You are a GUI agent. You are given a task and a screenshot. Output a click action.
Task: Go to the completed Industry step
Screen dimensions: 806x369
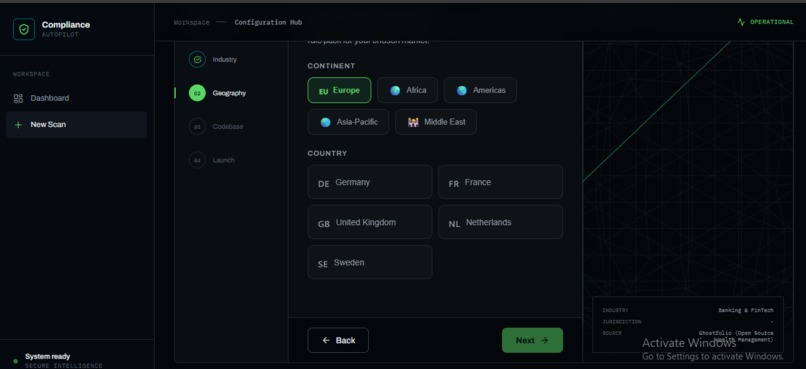click(x=225, y=60)
